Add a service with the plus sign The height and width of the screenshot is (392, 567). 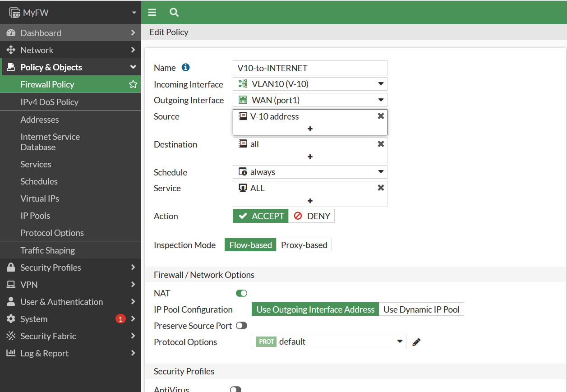(x=310, y=201)
